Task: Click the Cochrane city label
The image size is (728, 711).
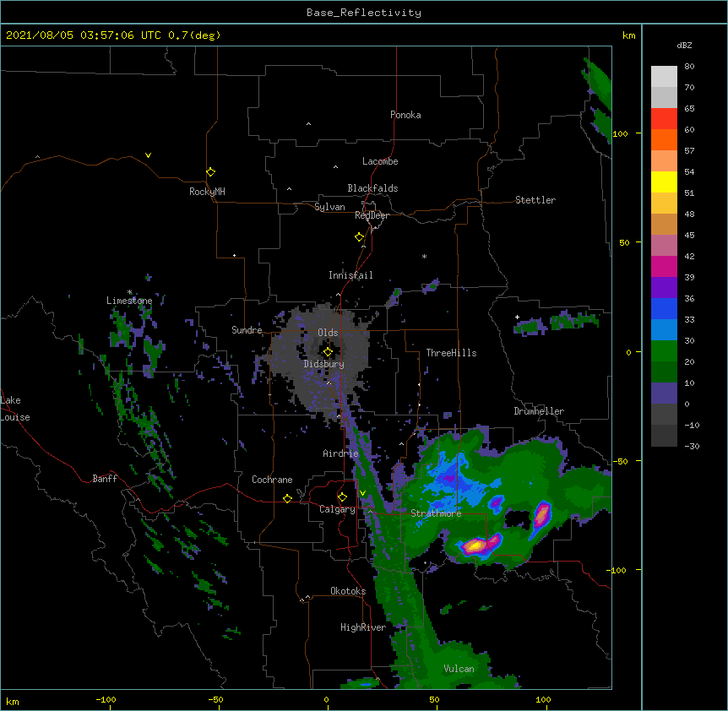Action: 272,480
